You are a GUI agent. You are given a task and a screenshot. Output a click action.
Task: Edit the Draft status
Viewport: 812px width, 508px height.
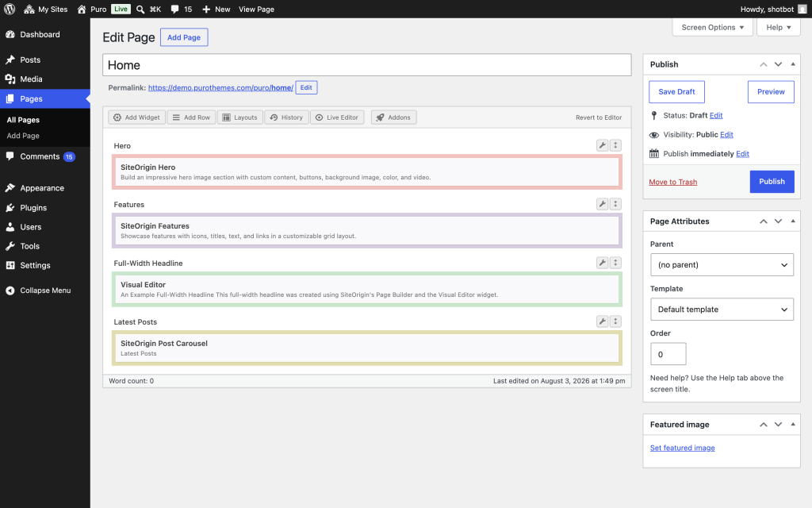(716, 116)
